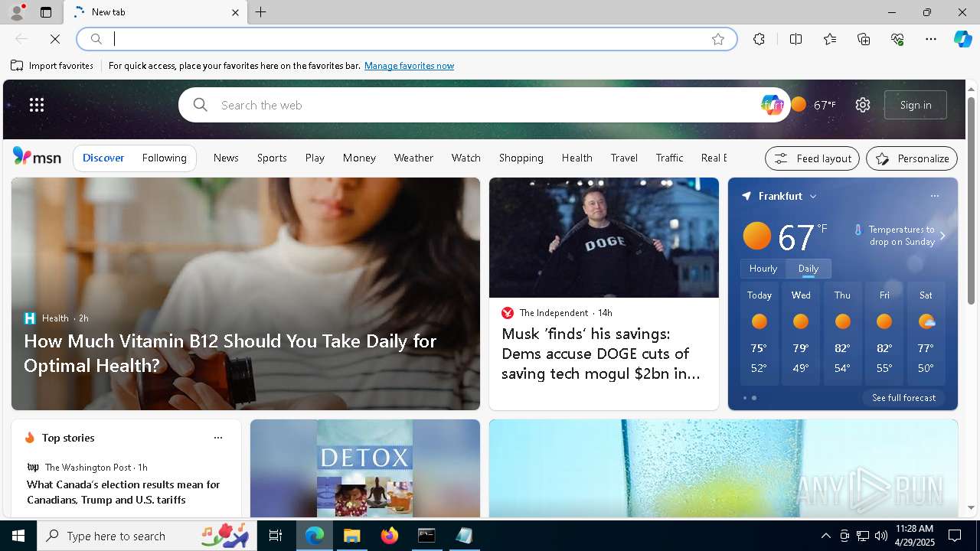
Task: Open the DETOX card thumbnail
Action: pos(365,468)
